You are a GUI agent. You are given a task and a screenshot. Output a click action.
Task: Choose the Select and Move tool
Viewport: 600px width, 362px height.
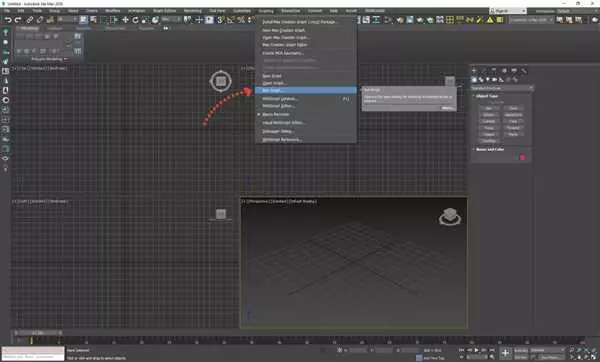click(125, 20)
